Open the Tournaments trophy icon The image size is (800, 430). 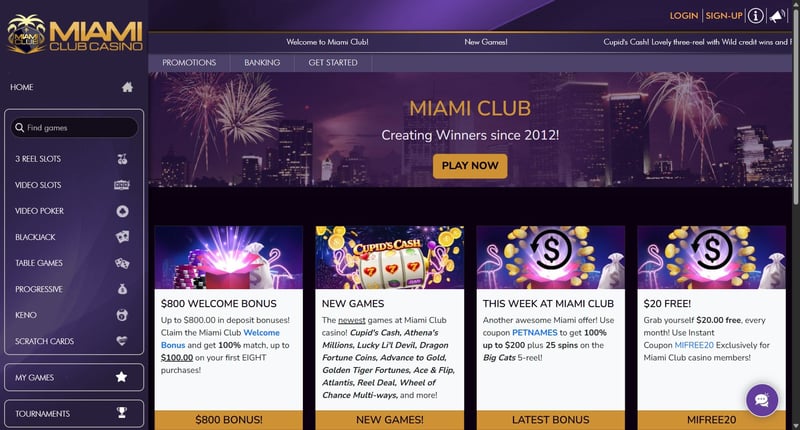(121, 413)
